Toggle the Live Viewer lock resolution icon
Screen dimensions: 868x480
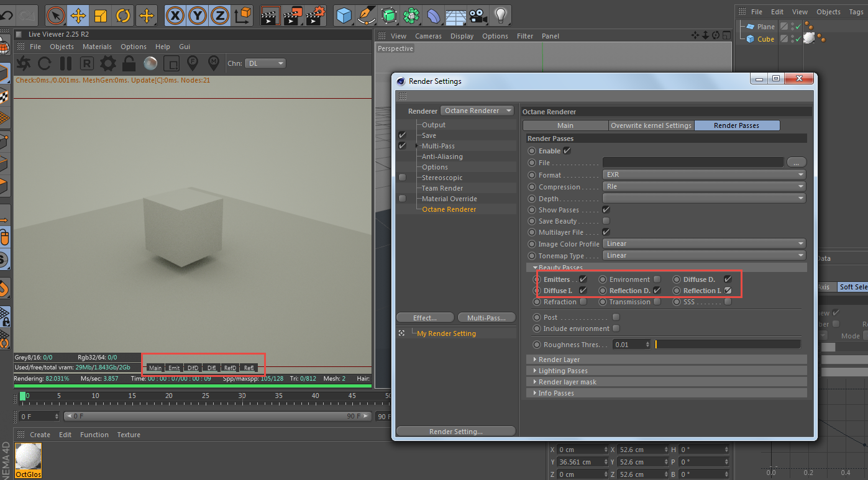pyautogui.click(x=129, y=63)
